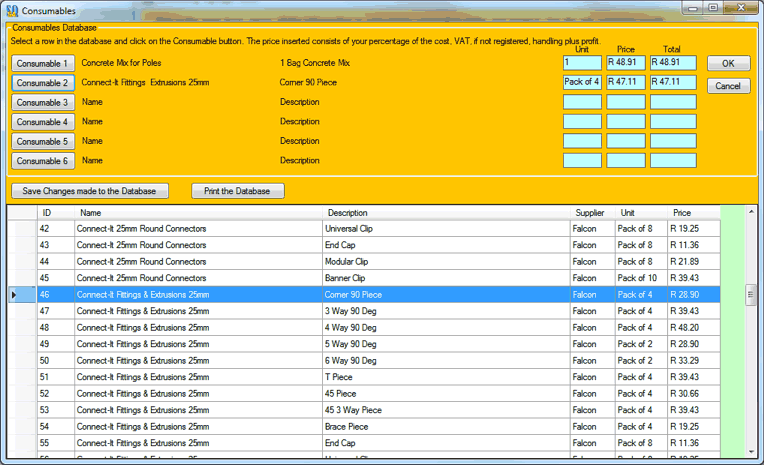Edit Consumable 2 Price field

pyautogui.click(x=626, y=83)
